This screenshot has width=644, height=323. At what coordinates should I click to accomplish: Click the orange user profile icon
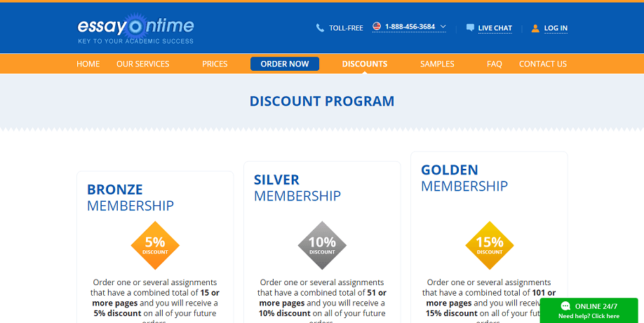[x=535, y=28]
